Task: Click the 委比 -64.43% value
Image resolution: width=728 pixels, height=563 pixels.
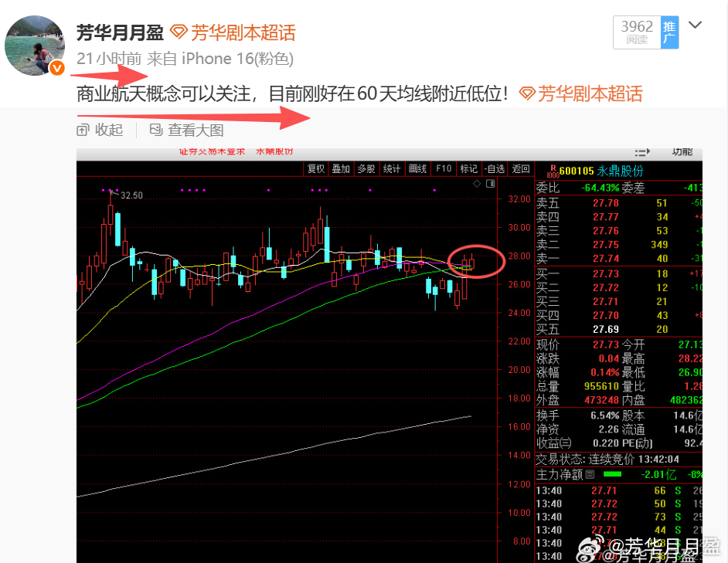Action: coord(600,188)
